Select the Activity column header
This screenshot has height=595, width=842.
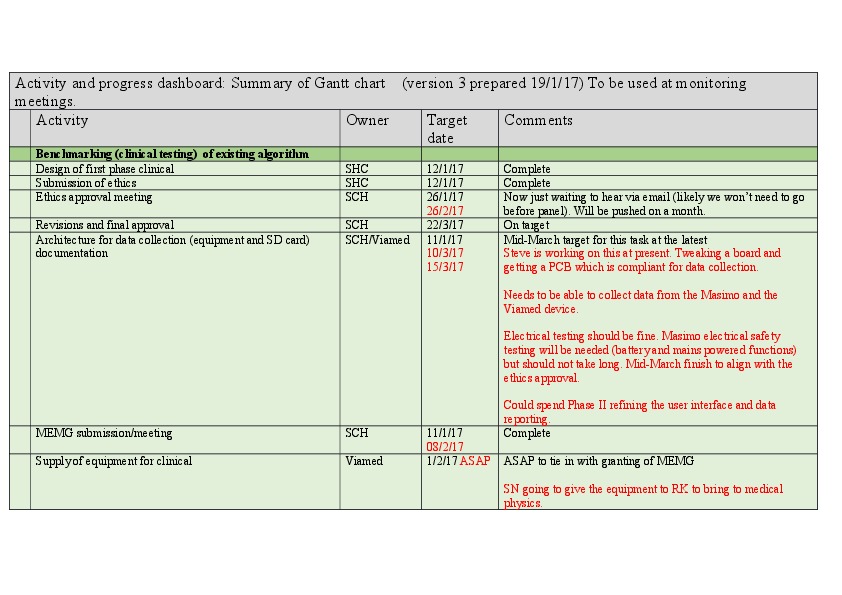(x=62, y=121)
